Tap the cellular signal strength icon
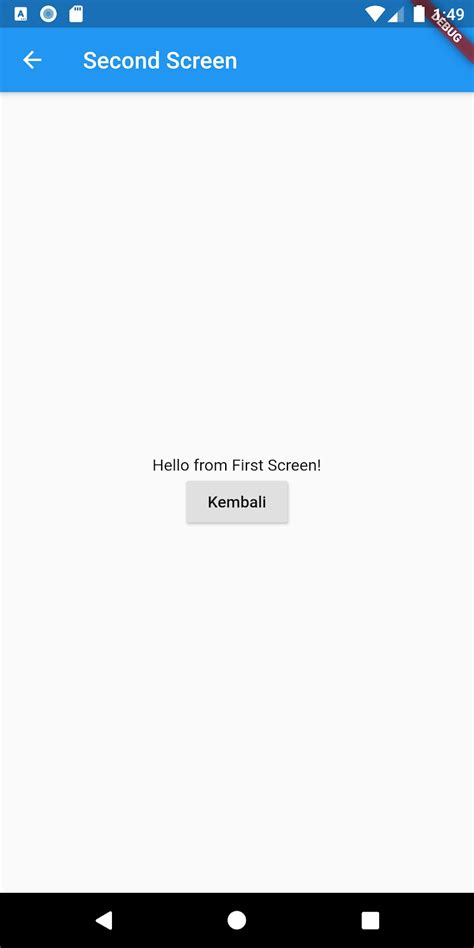Screen dimensions: 474x948 [x=396, y=14]
